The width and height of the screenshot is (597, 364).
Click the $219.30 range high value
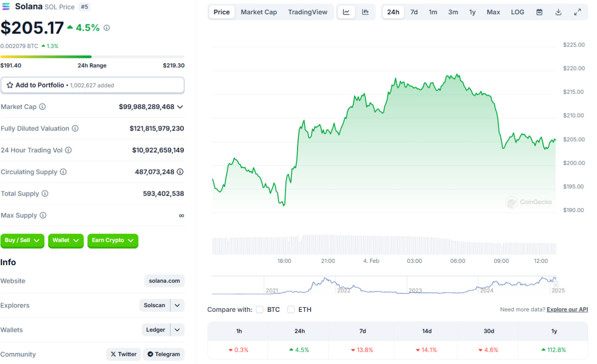(x=174, y=66)
